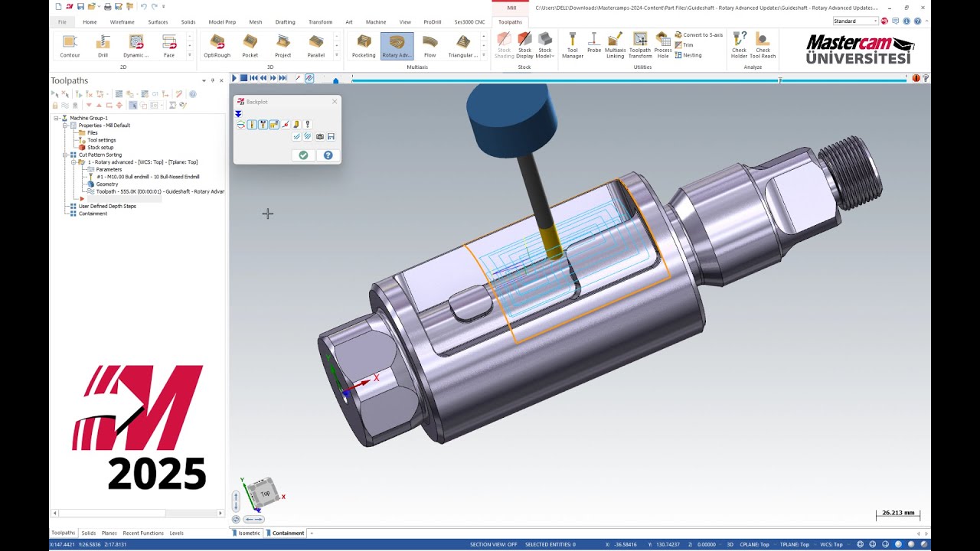Choose the Triangular Mesh toolpath
This screenshot has height=551, width=980.
463,46
